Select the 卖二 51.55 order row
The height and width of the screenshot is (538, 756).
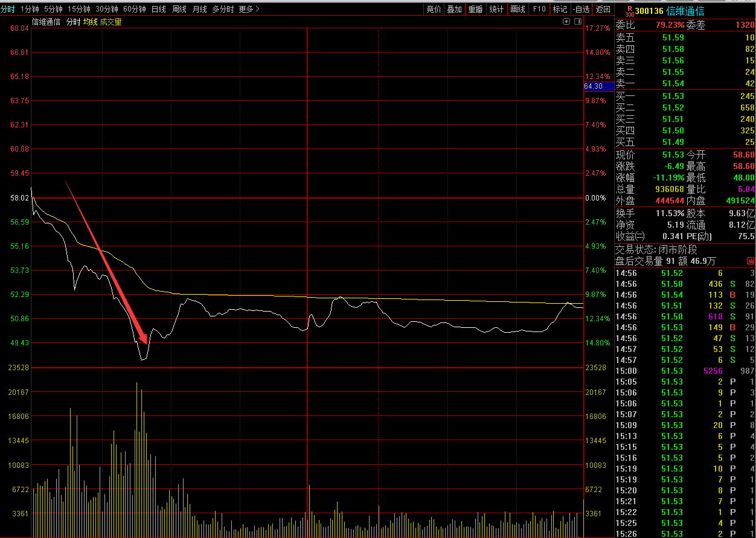point(685,72)
